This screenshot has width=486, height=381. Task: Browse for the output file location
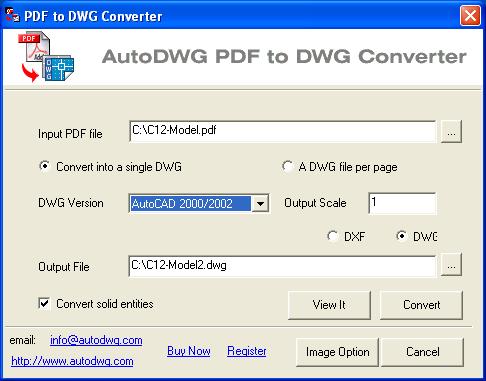coord(451,265)
